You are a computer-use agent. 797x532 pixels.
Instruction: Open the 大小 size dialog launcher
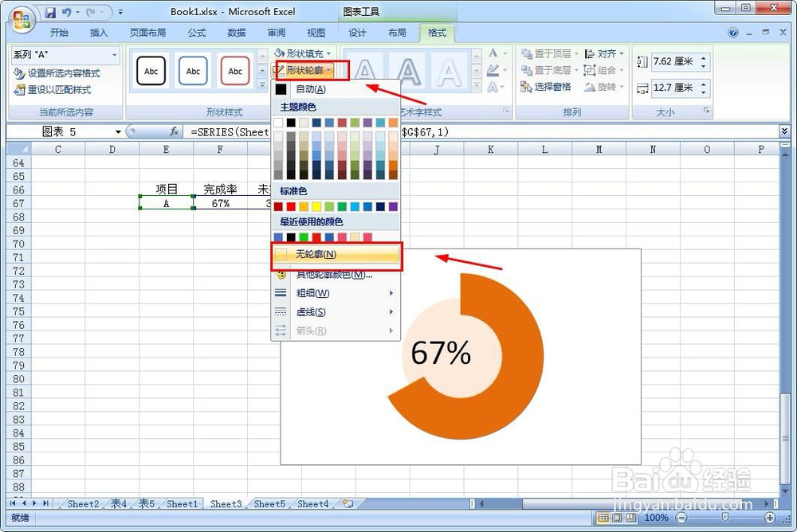tap(706, 110)
